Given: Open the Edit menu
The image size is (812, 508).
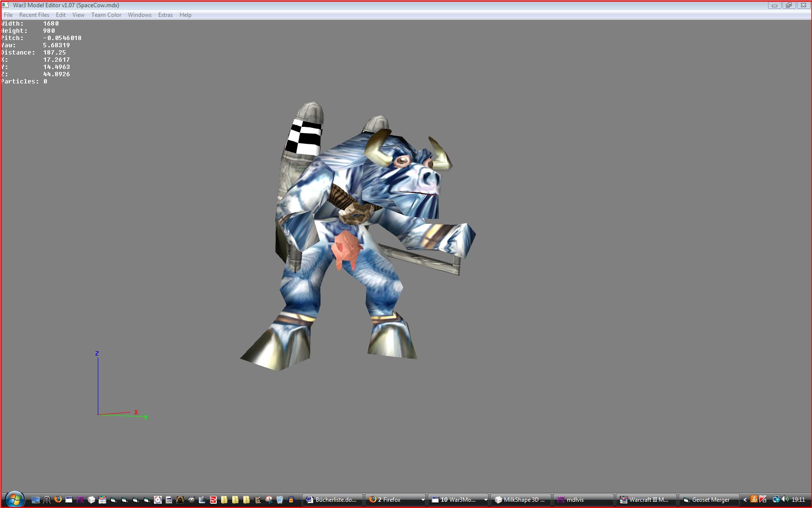Looking at the screenshot, I should (61, 15).
